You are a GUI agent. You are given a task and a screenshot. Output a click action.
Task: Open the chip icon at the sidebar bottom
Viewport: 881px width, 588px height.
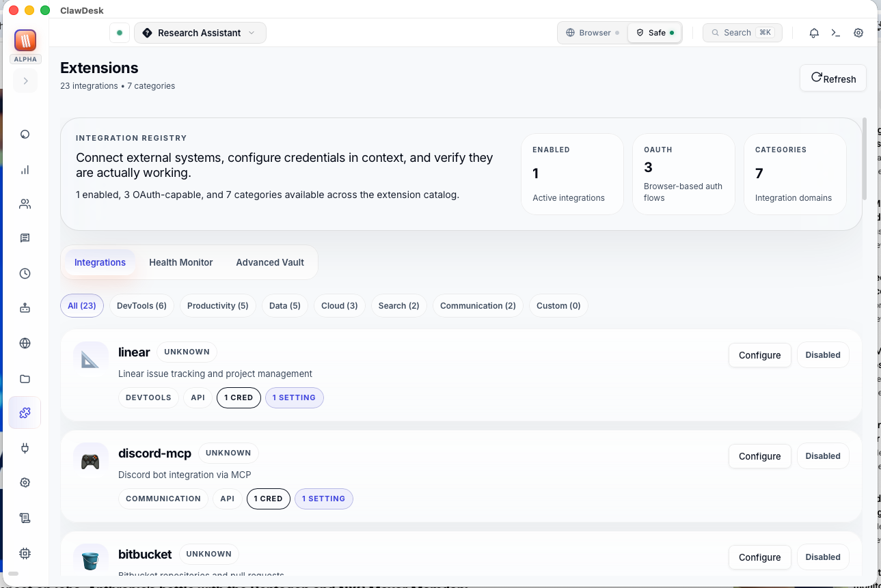point(25,553)
